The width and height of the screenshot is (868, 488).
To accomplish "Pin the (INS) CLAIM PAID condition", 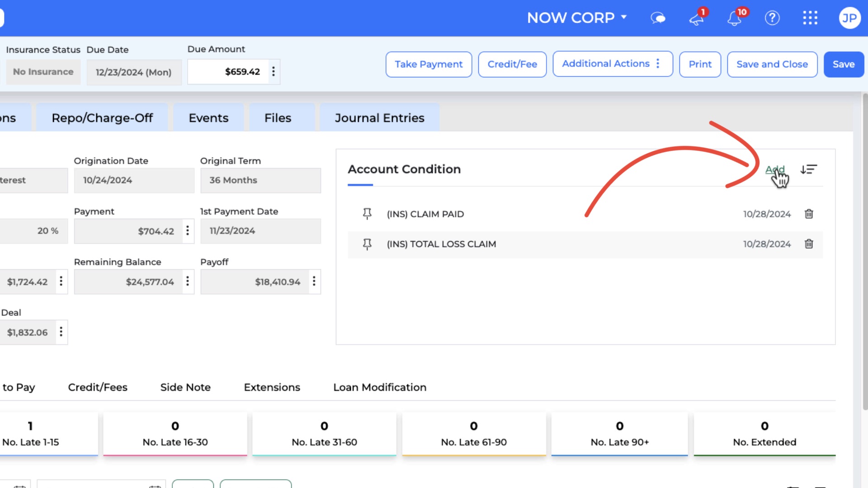I will pyautogui.click(x=367, y=214).
